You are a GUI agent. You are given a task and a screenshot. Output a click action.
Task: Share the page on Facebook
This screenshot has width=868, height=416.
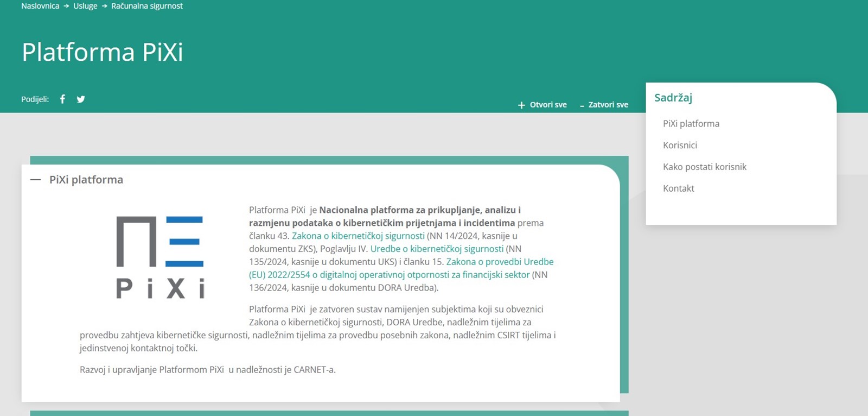(x=62, y=99)
